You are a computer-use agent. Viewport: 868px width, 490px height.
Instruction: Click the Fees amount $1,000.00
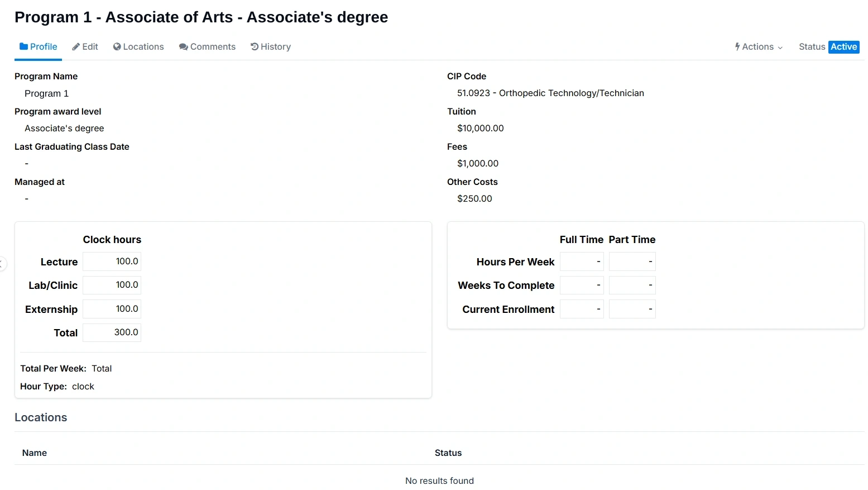(478, 164)
